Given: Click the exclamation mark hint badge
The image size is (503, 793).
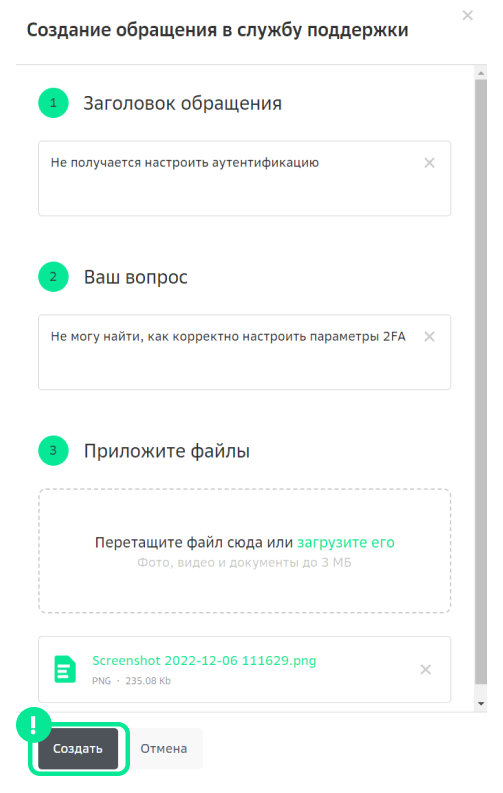Looking at the screenshot, I should (x=33, y=725).
